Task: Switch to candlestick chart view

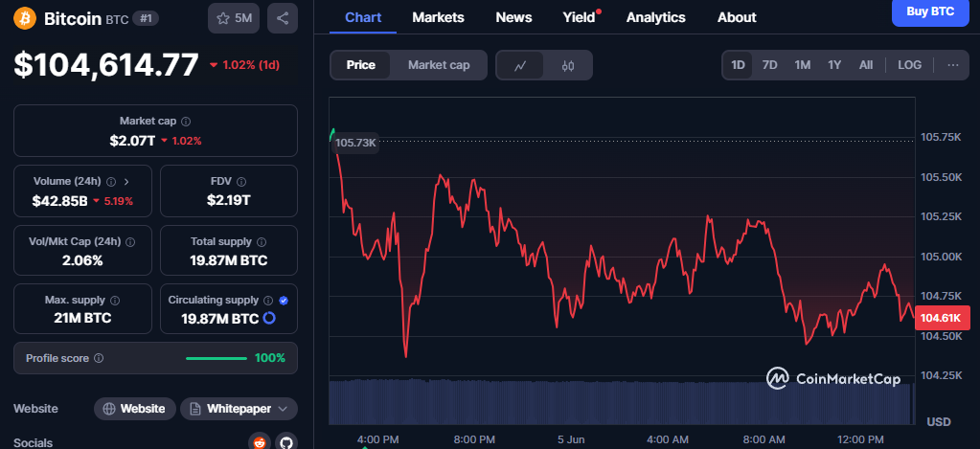Action: click(567, 65)
